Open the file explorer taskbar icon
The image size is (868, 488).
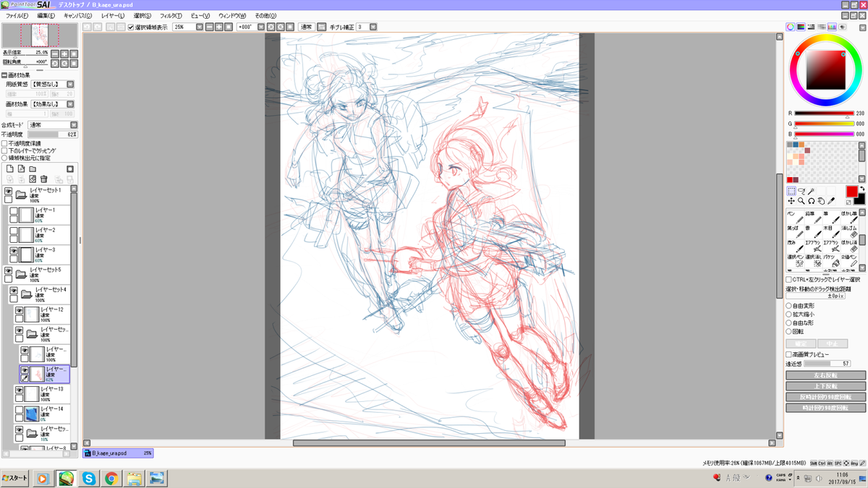tap(134, 478)
